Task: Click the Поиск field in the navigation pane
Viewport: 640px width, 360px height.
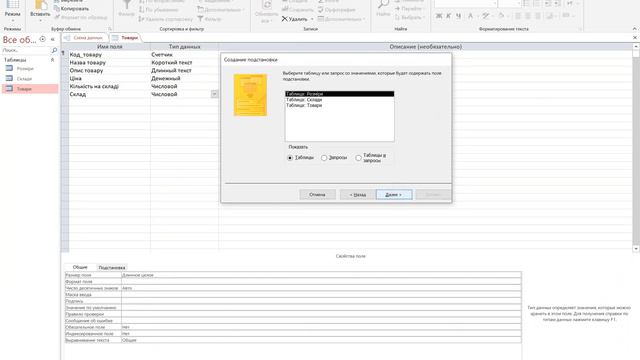Action: [x=25, y=50]
